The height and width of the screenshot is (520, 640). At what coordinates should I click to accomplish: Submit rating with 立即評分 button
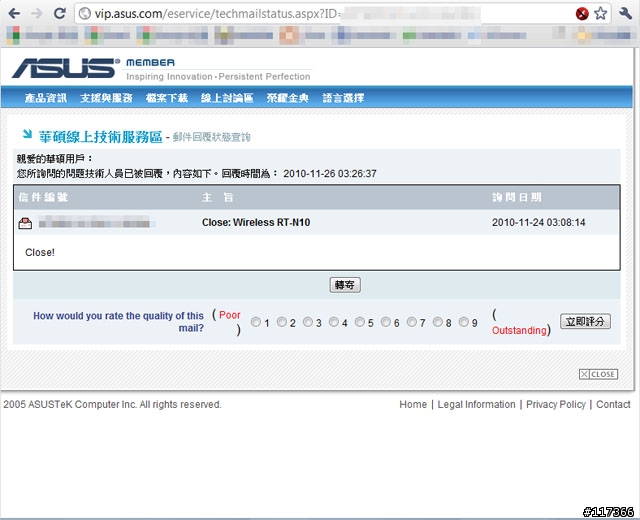(x=585, y=321)
